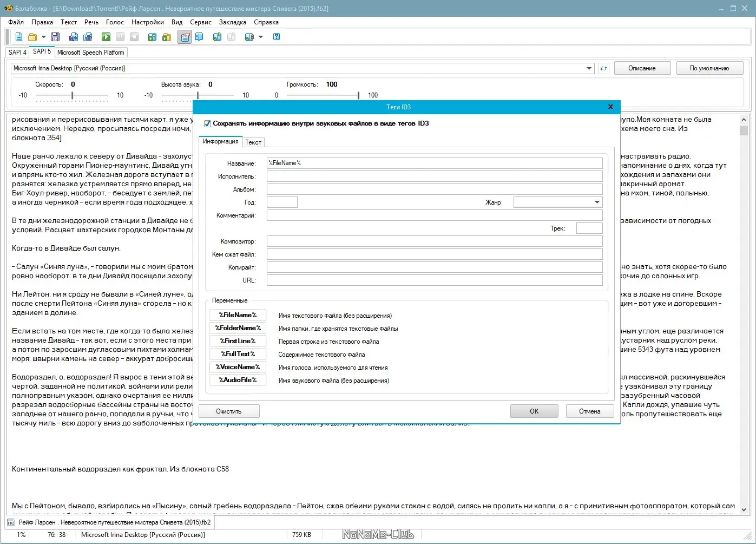The image size is (756, 544).
Task: Open the Microsoft Irina Desktop voice dropdown
Action: [x=589, y=68]
